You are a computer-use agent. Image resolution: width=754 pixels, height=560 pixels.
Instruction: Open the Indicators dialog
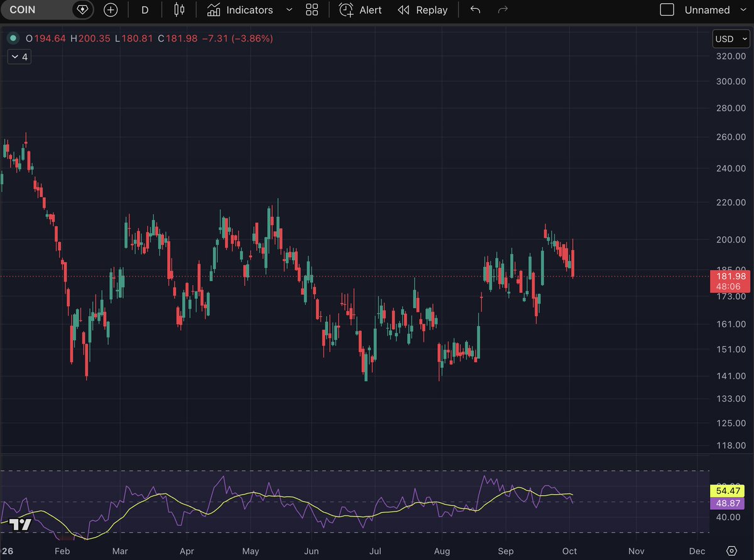coord(241,10)
